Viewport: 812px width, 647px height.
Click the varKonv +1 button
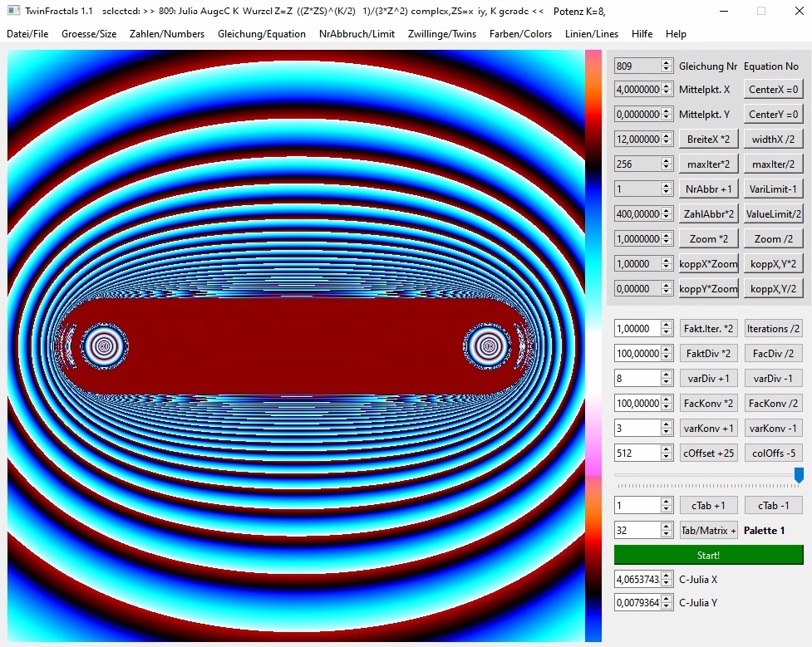pos(708,428)
